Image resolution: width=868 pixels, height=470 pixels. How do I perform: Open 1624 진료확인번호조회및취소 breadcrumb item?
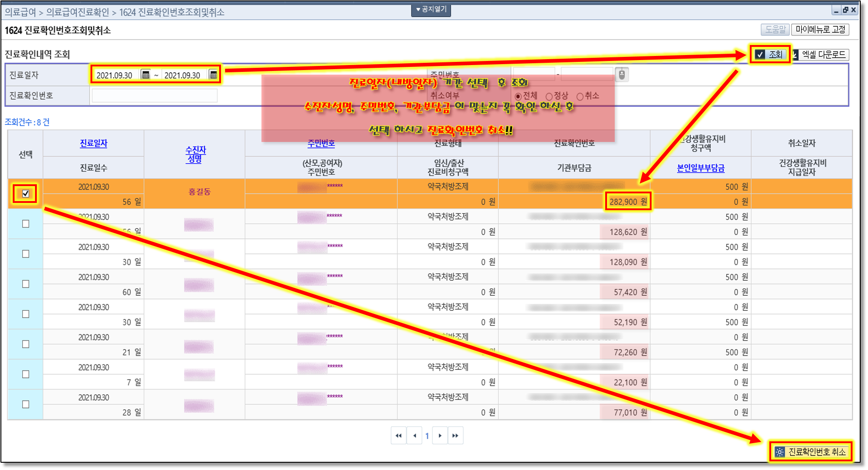[x=172, y=12]
